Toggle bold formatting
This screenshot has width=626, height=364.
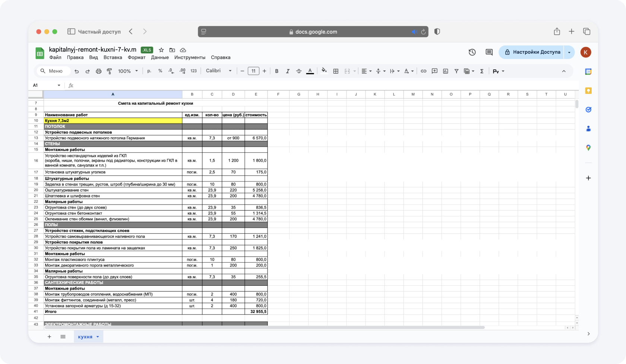[276, 71]
